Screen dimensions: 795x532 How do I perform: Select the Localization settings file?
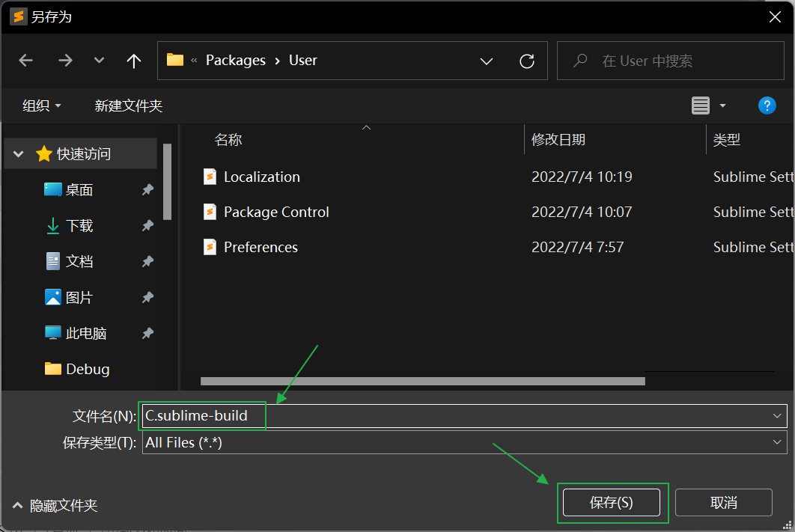pyautogui.click(x=261, y=177)
